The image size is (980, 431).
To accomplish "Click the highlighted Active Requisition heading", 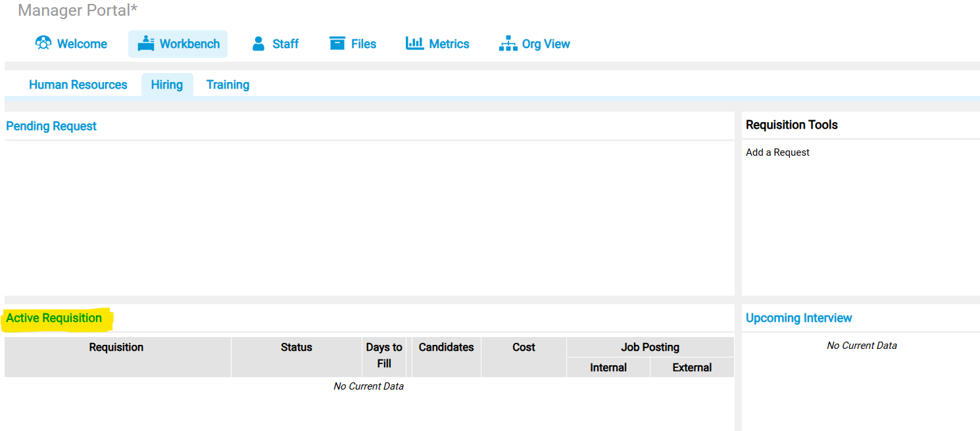I will point(55,318).
